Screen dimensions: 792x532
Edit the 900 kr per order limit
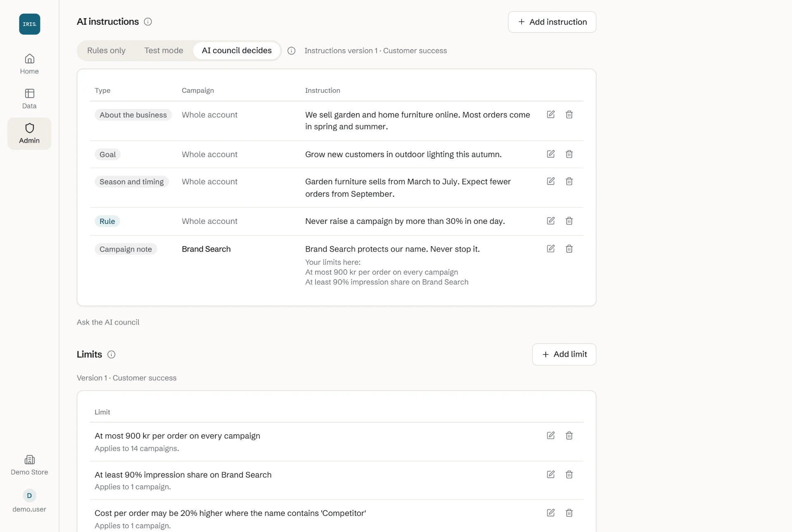point(551,435)
